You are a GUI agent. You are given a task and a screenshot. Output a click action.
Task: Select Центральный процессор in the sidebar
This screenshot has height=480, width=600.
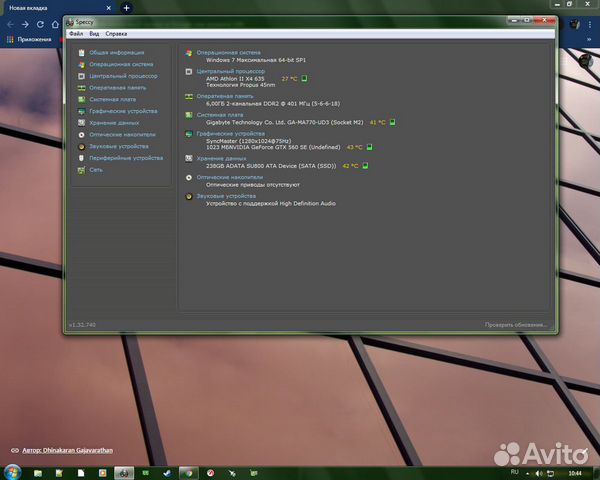pos(123,76)
